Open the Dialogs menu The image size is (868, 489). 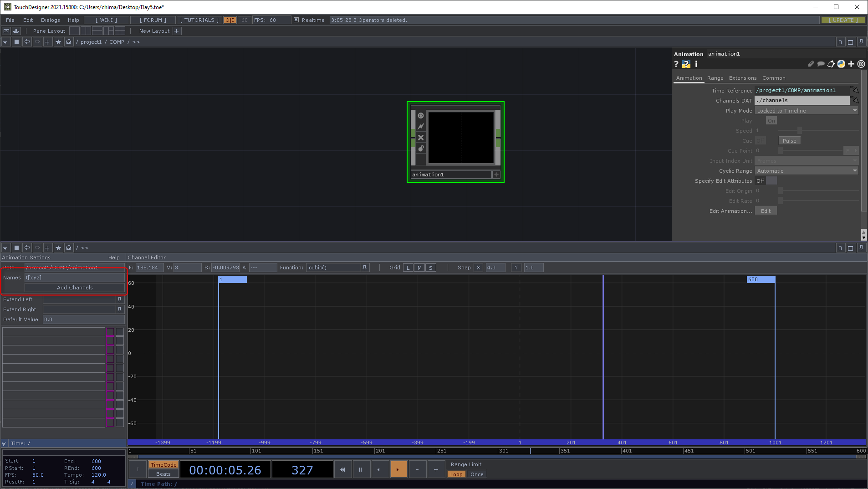[x=50, y=20]
